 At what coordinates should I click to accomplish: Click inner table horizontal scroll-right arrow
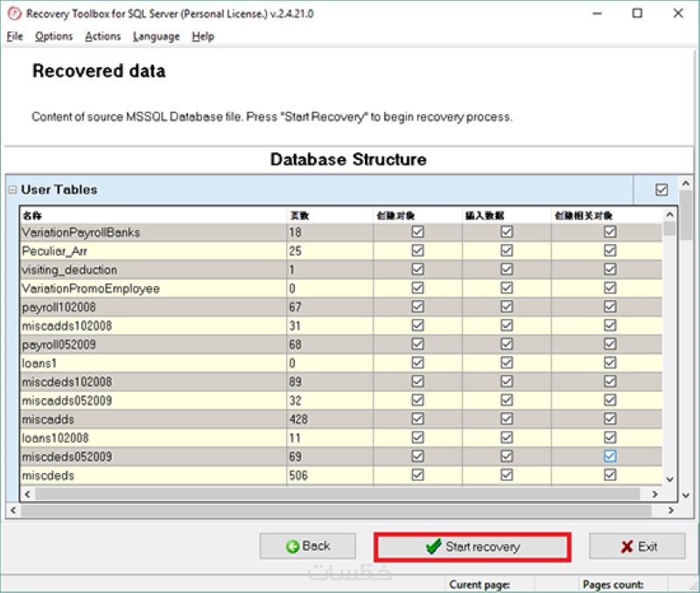654,494
